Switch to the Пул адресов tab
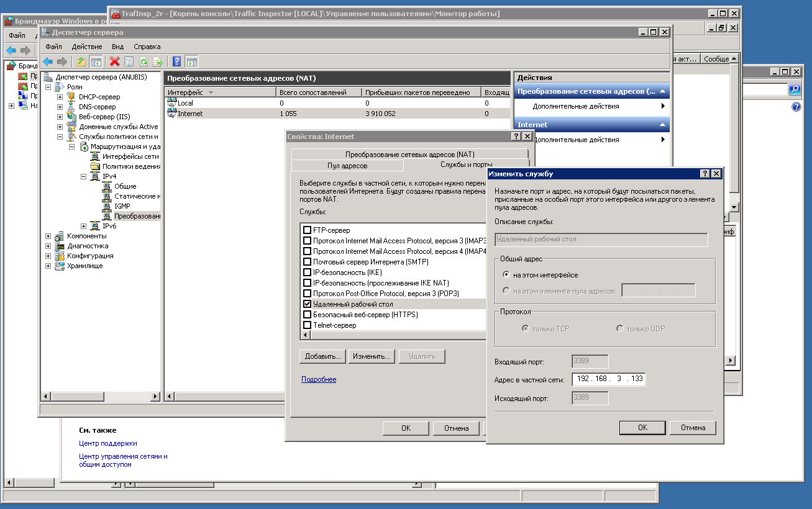Screen dimensions: 812x509 347,166
